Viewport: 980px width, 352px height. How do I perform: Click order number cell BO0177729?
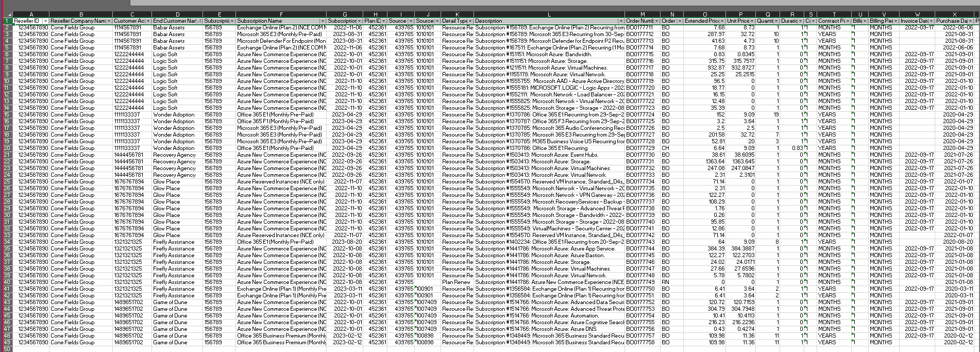click(x=643, y=148)
